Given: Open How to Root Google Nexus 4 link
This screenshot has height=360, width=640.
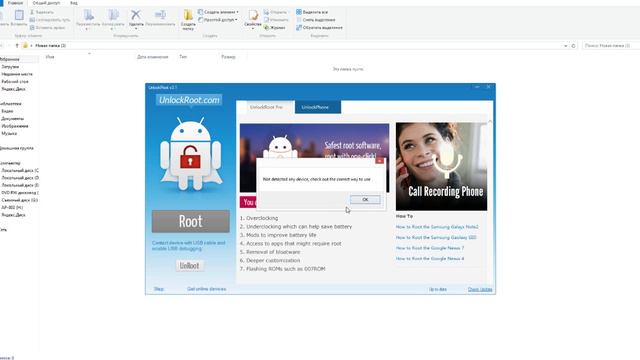Looking at the screenshot, I should pos(430,259).
